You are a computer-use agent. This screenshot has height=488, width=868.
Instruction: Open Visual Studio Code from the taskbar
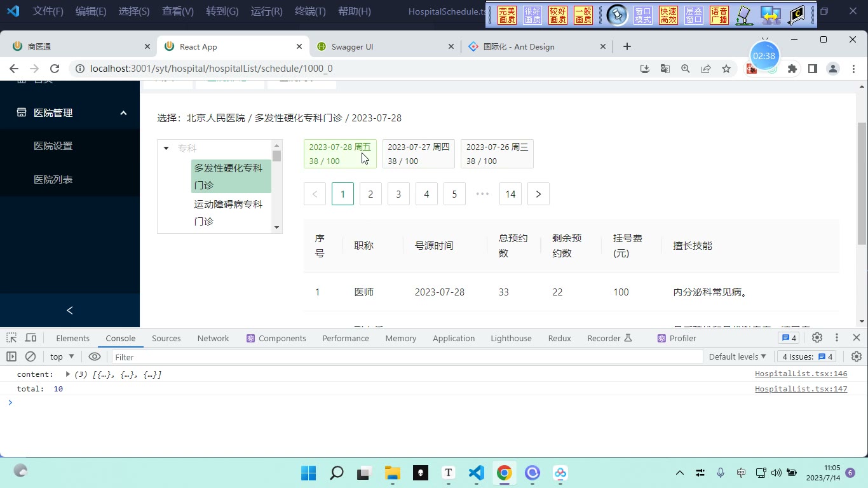pos(477,473)
